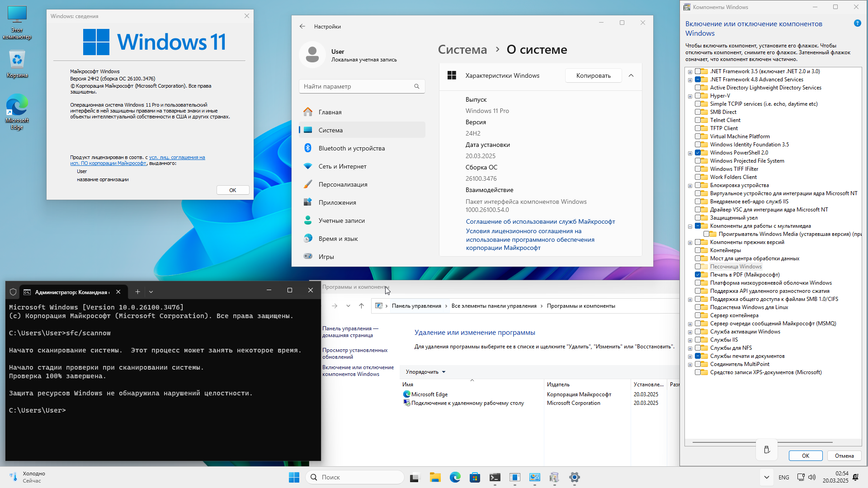Collapse the Windows specifications section chevron
The height and width of the screenshot is (488, 868).
631,76
